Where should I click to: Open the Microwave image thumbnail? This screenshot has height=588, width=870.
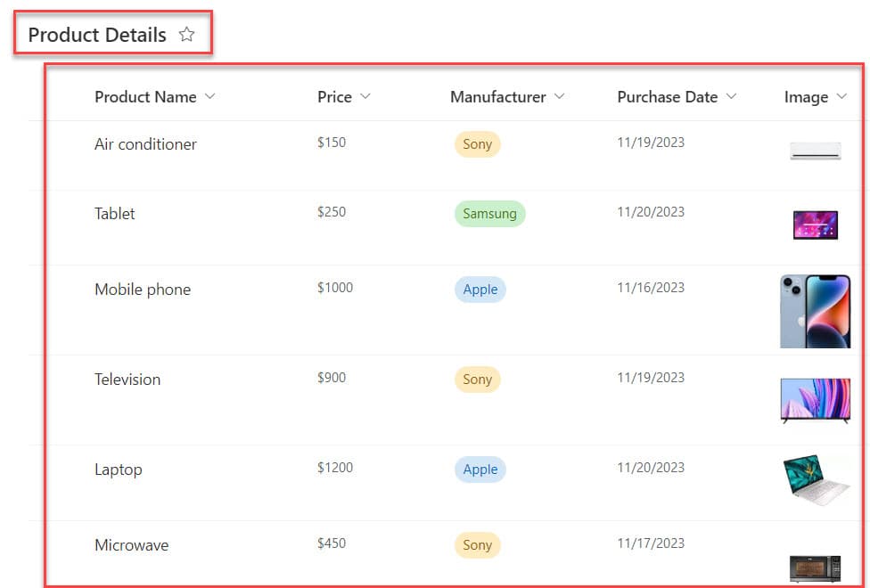pyautogui.click(x=815, y=568)
